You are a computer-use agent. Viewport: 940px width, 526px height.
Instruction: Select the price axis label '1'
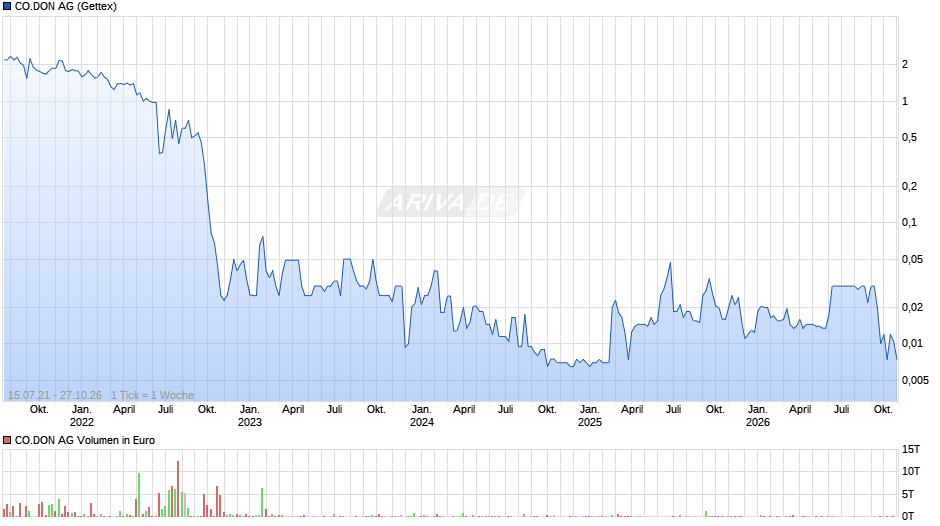tap(905, 101)
